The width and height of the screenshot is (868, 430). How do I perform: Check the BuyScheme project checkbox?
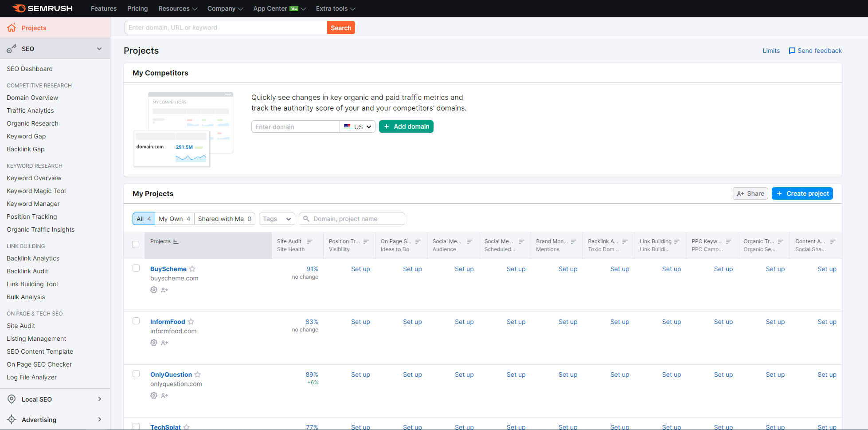point(136,268)
